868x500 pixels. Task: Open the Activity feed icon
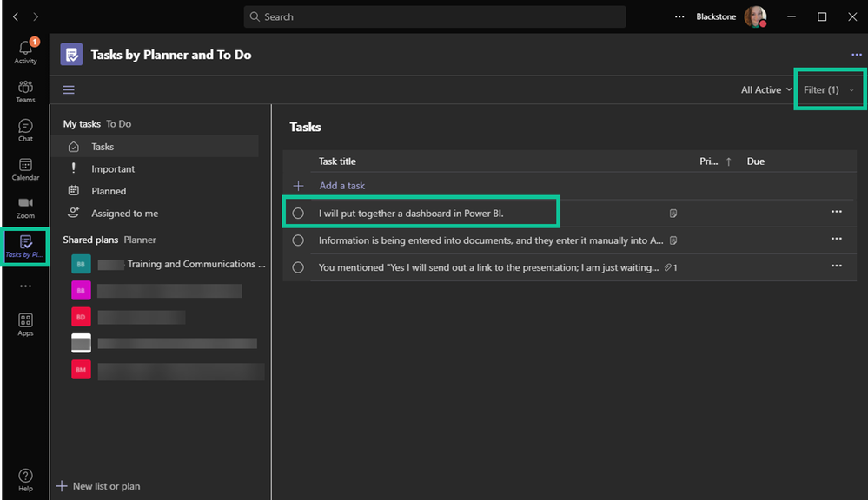(25, 52)
